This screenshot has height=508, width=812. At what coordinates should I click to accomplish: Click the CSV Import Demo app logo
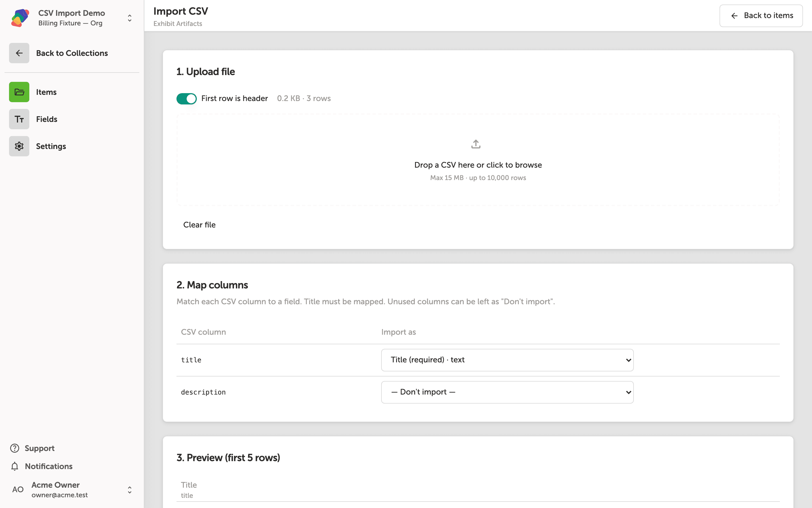coord(20,18)
